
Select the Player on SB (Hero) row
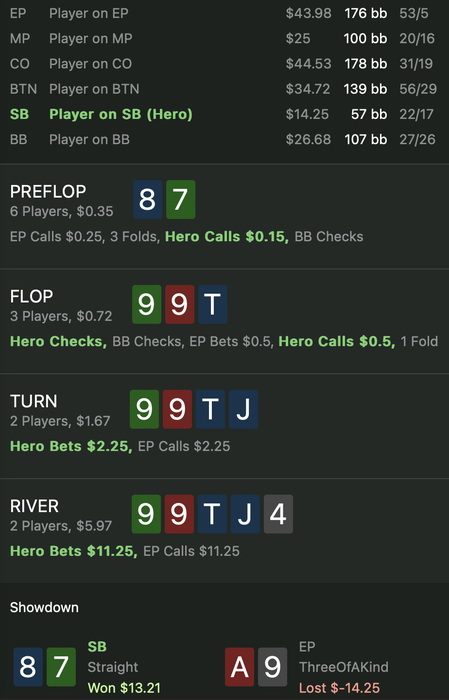(223, 114)
